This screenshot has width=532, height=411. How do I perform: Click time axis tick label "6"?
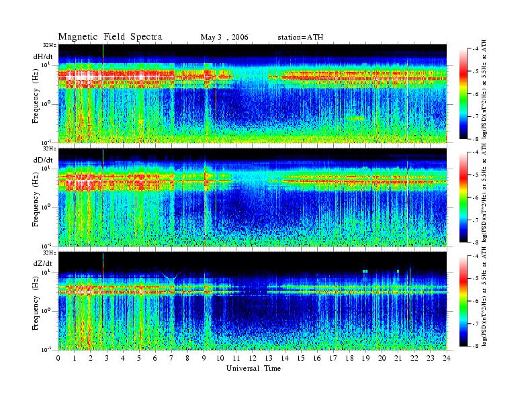pos(155,359)
